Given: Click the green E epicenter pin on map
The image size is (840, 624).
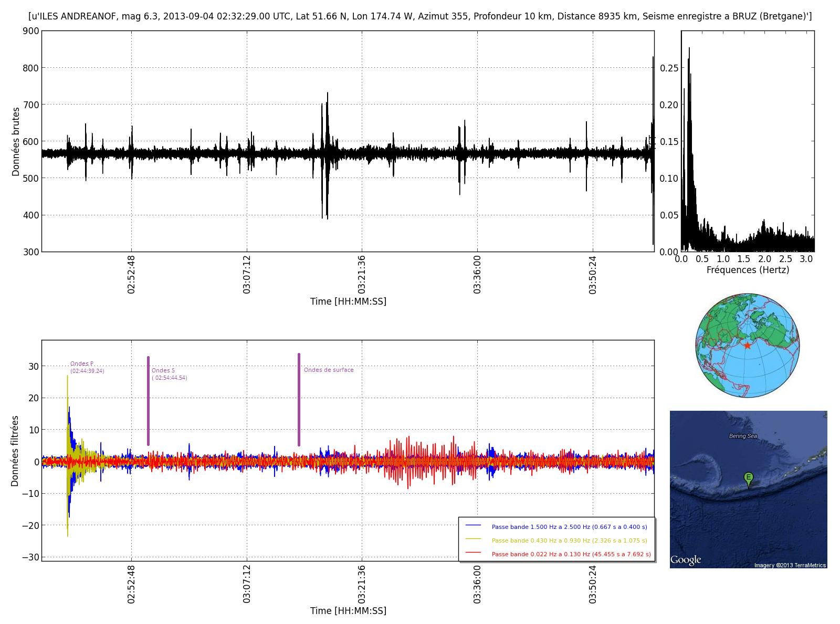Looking at the screenshot, I should pos(749,478).
